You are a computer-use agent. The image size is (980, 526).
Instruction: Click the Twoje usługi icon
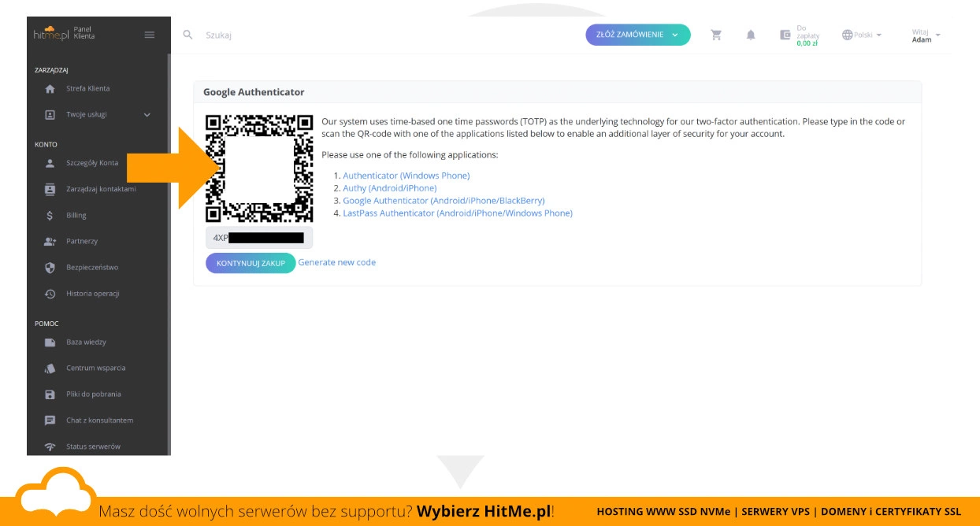pyautogui.click(x=50, y=115)
